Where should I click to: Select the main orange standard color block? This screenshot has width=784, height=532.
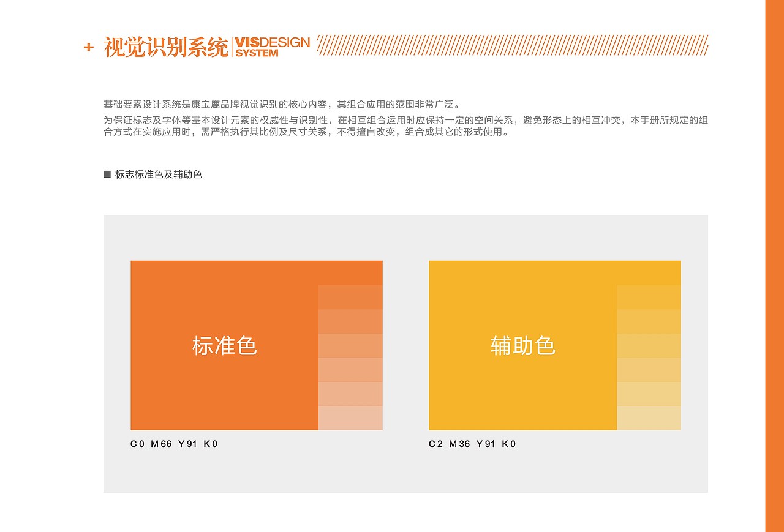click(x=224, y=345)
